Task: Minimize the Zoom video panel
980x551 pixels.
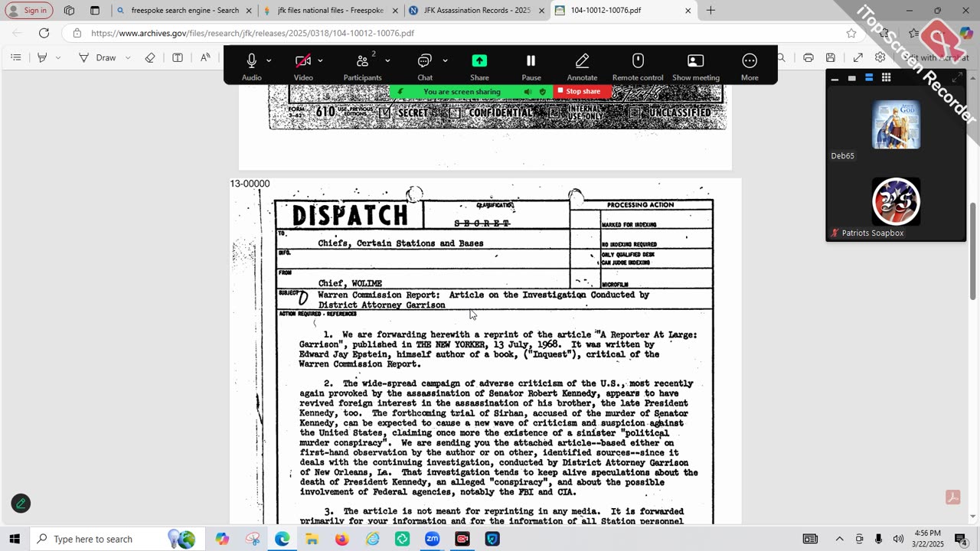Action: [x=835, y=78]
